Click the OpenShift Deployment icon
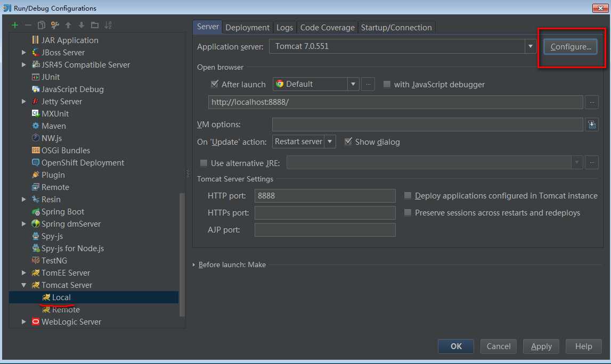Viewport: 611px width, 364px height. pos(36,163)
